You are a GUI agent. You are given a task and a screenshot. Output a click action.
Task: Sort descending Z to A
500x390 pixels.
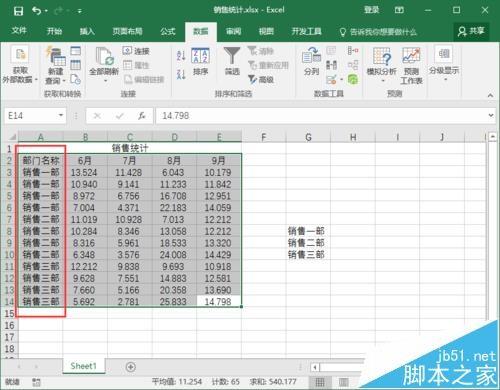pyautogui.click(x=181, y=74)
